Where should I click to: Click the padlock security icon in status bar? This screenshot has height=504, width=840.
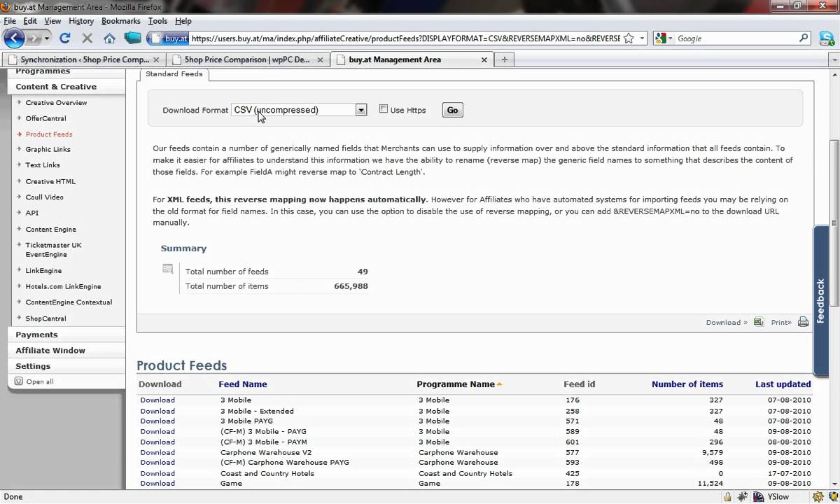pyautogui.click(x=729, y=497)
